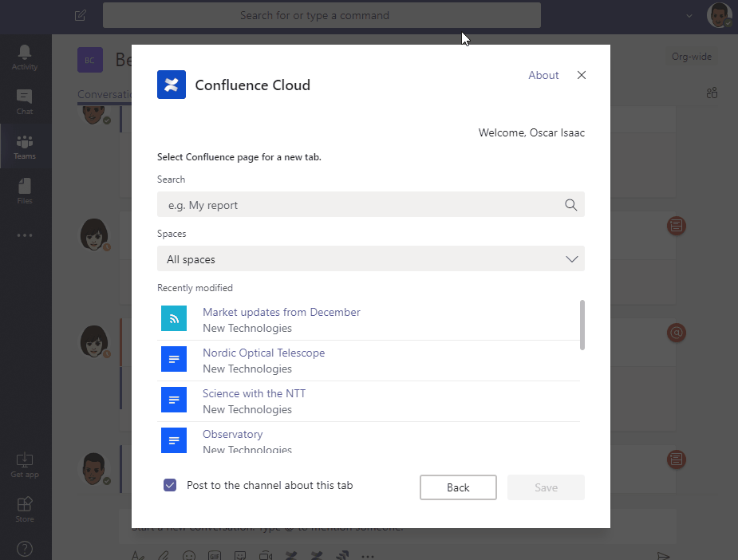Open the Activity feed in the sidebar
The image size is (738, 560).
[x=25, y=57]
